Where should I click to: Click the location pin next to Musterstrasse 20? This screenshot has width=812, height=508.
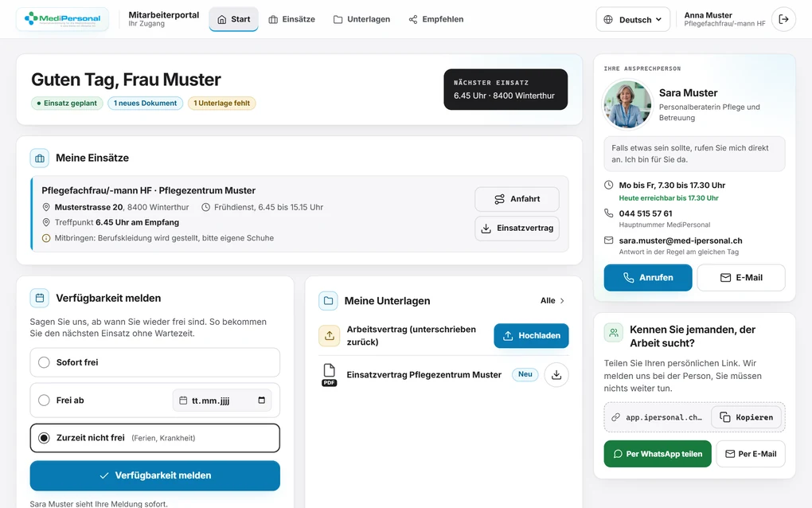coord(46,207)
